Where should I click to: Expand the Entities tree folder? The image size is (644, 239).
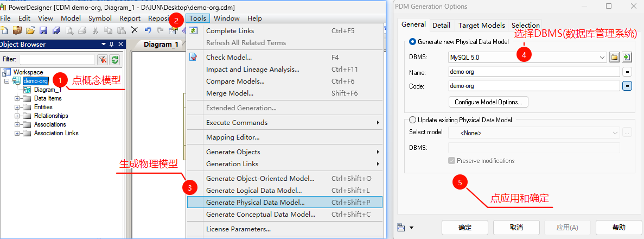17,107
